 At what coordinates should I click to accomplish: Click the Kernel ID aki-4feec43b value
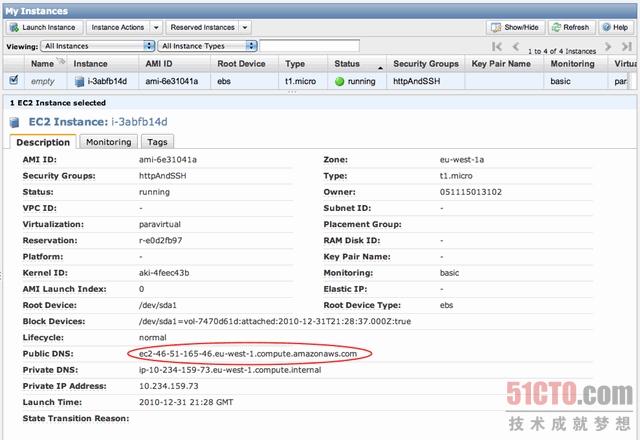pyautogui.click(x=164, y=273)
